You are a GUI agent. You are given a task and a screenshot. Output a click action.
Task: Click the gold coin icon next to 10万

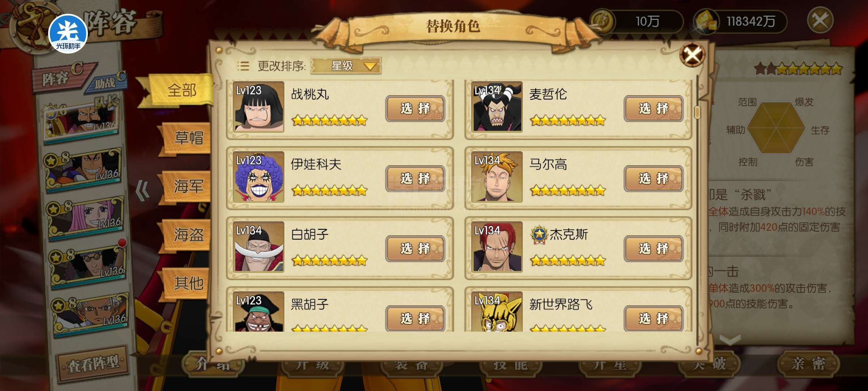click(602, 22)
